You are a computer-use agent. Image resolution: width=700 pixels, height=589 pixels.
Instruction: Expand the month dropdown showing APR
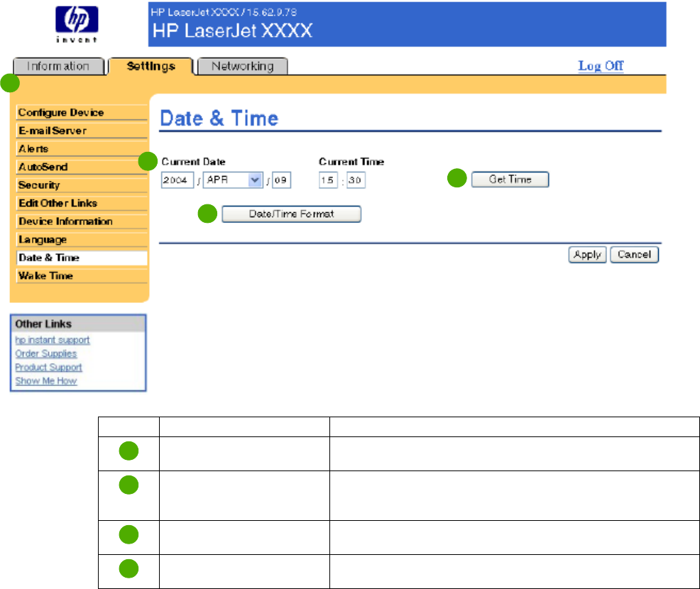pos(233,181)
